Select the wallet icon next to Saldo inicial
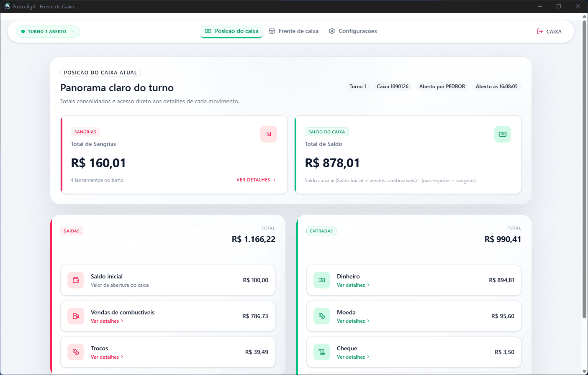Screen dimensions: 588x375 click(x=76, y=280)
